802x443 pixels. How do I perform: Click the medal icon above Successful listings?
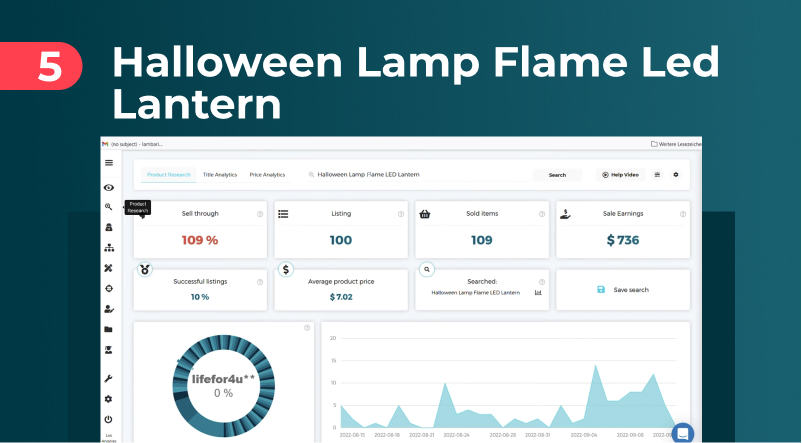(x=145, y=269)
